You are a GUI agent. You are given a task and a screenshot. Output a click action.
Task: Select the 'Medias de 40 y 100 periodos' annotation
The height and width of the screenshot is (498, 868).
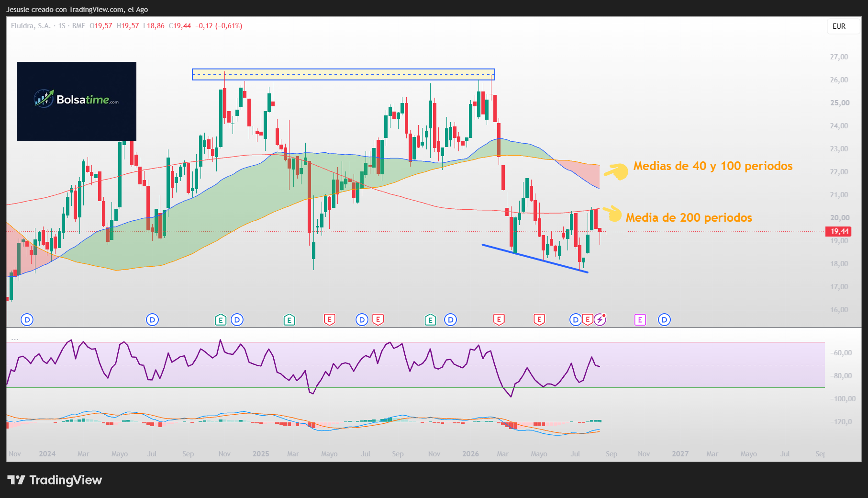[x=713, y=166]
